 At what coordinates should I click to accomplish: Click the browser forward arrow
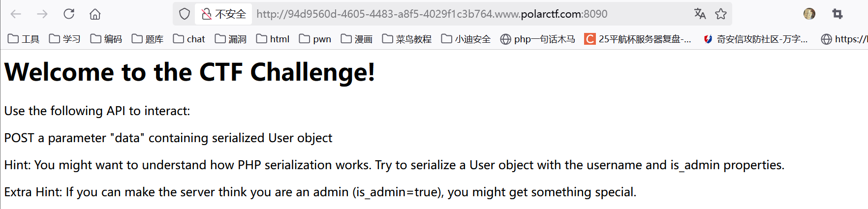click(42, 14)
